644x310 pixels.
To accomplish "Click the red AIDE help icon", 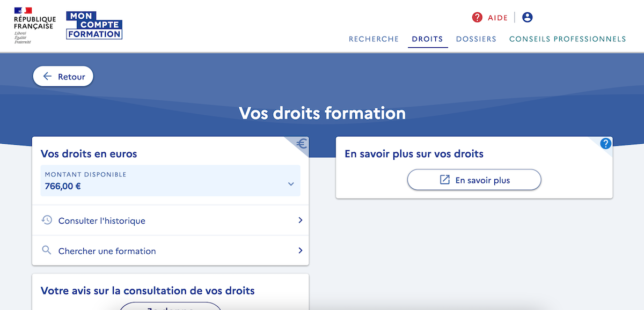I will click(x=477, y=18).
